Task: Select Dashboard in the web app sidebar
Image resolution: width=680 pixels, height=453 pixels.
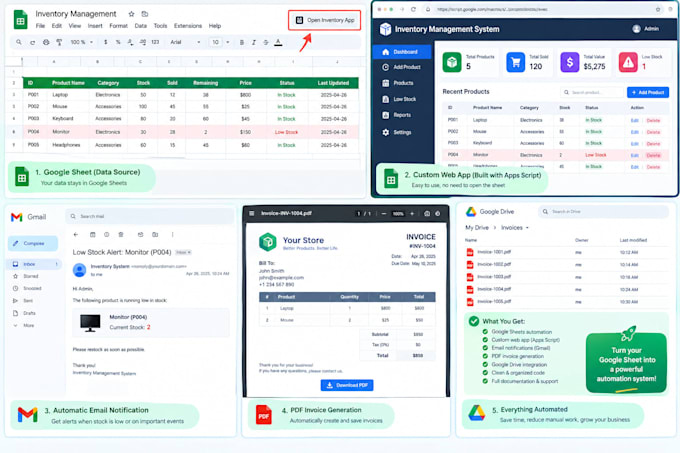Action: pyautogui.click(x=402, y=52)
